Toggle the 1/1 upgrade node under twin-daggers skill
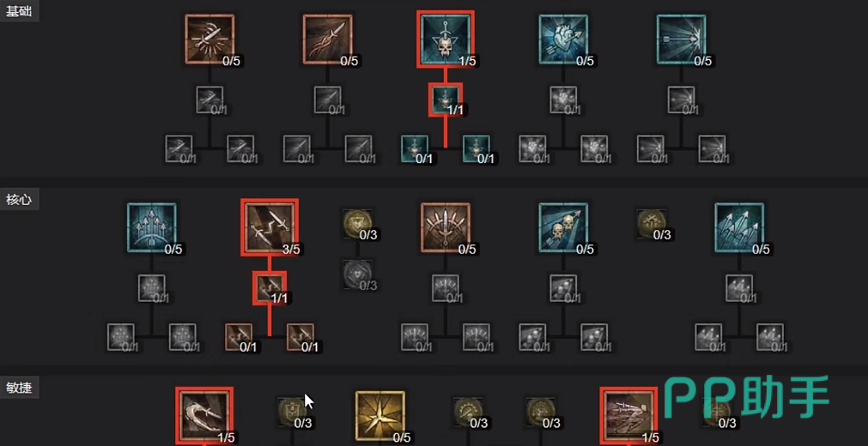 tap(270, 287)
